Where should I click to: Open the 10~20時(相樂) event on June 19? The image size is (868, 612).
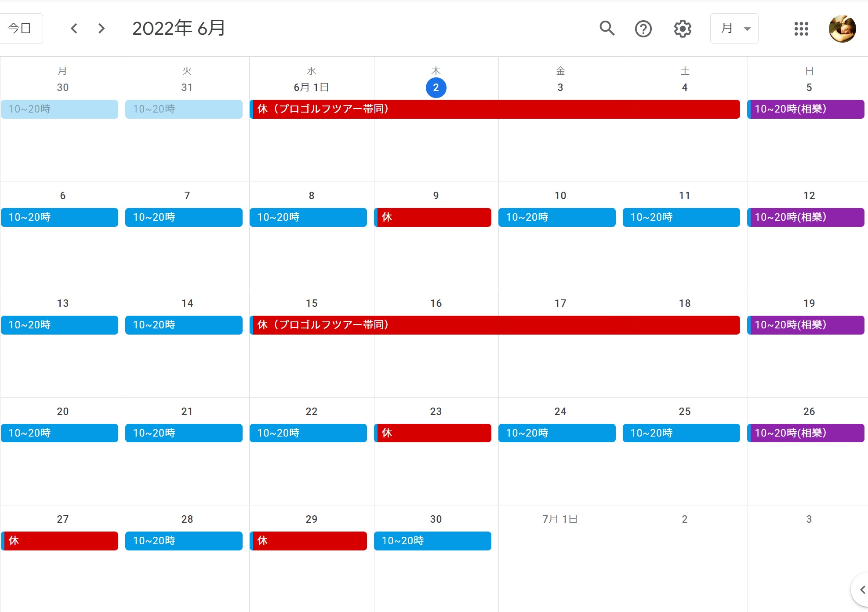(806, 325)
